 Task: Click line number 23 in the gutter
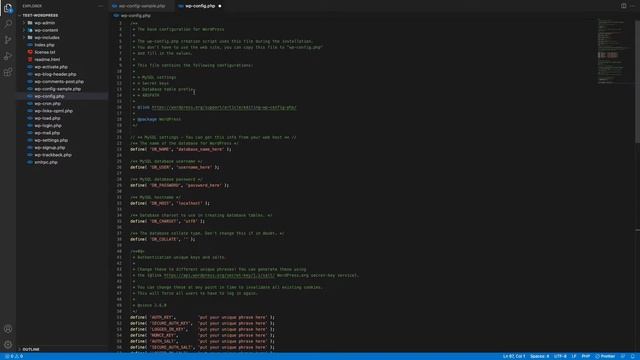(119, 149)
